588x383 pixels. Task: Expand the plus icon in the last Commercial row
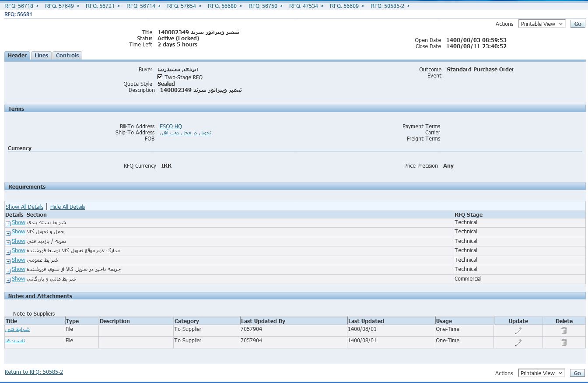tap(8, 280)
